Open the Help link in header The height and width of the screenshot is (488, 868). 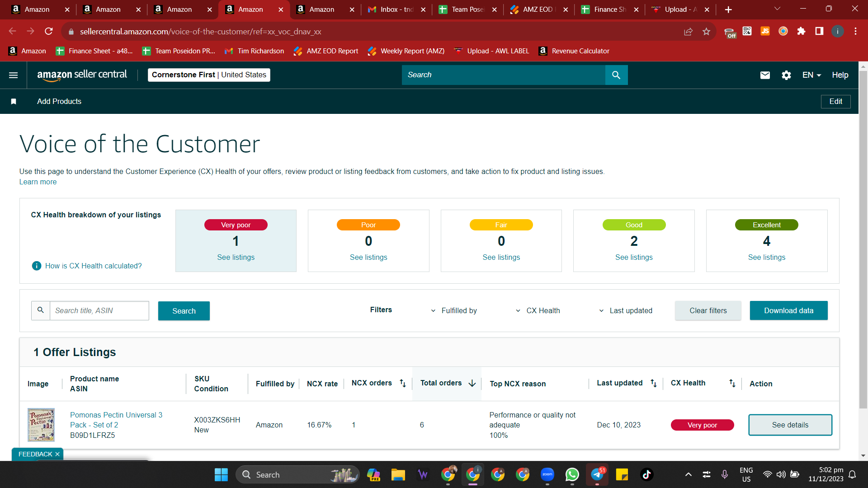tap(840, 75)
